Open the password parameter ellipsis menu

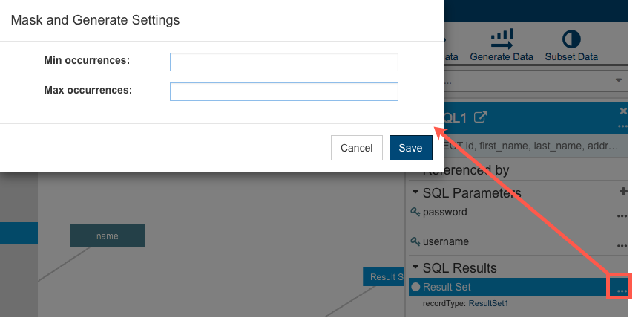(622, 216)
